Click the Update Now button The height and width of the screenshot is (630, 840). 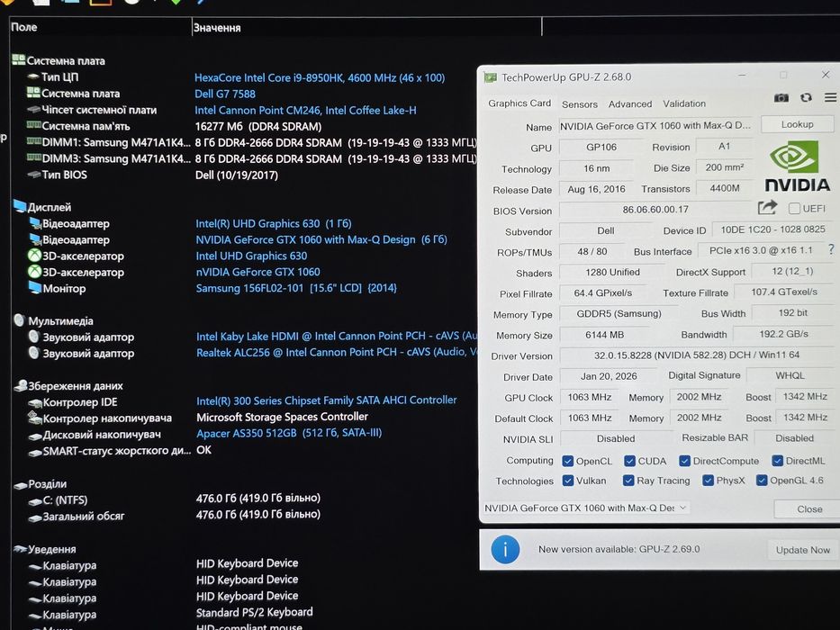click(802, 550)
